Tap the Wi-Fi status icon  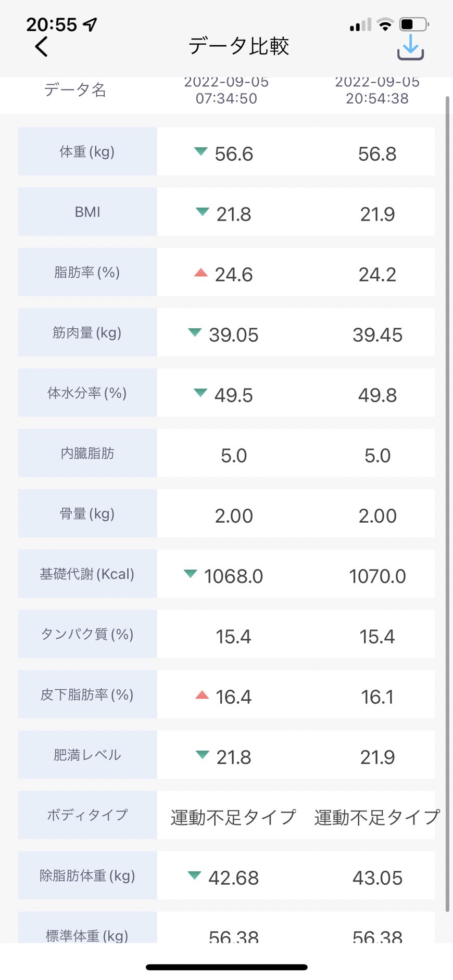[385, 24]
